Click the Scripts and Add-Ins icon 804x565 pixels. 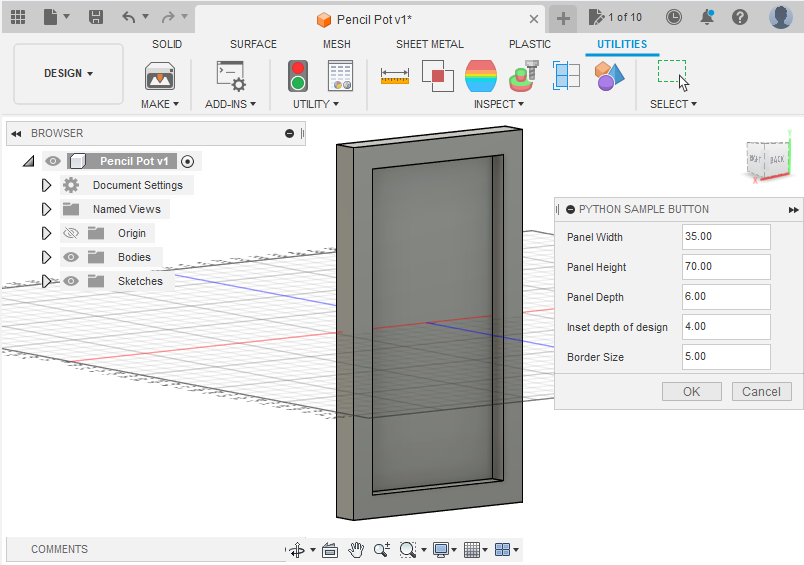tap(231, 76)
